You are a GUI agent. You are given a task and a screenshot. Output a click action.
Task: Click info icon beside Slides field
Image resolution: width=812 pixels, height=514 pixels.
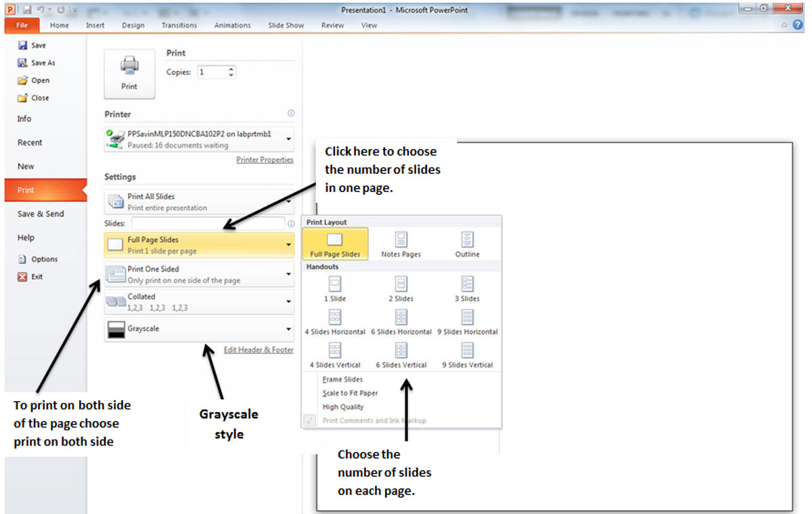click(x=291, y=223)
